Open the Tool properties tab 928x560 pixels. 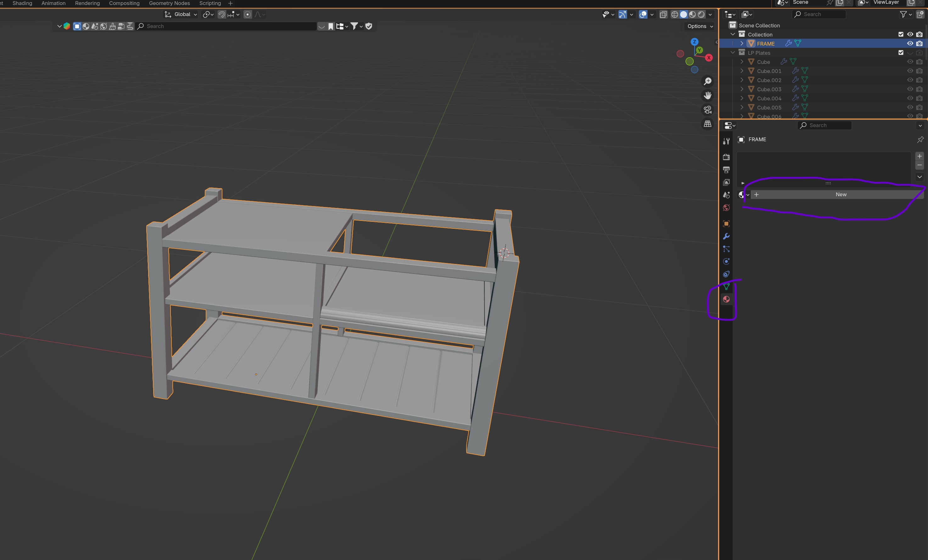726,141
